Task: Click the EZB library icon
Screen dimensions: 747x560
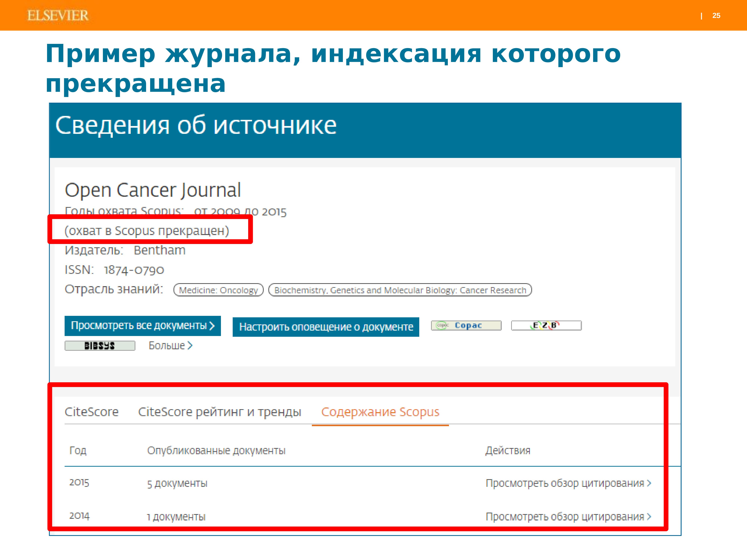Action: pos(546,325)
